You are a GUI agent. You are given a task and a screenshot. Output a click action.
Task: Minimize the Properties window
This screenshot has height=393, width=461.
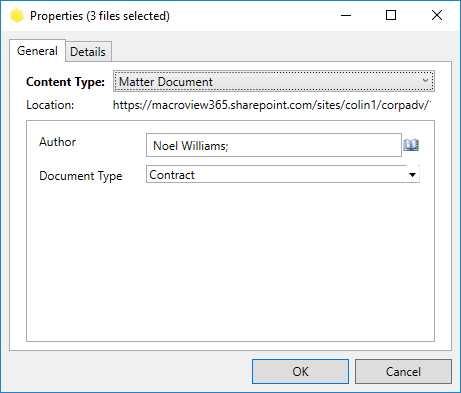coord(346,15)
